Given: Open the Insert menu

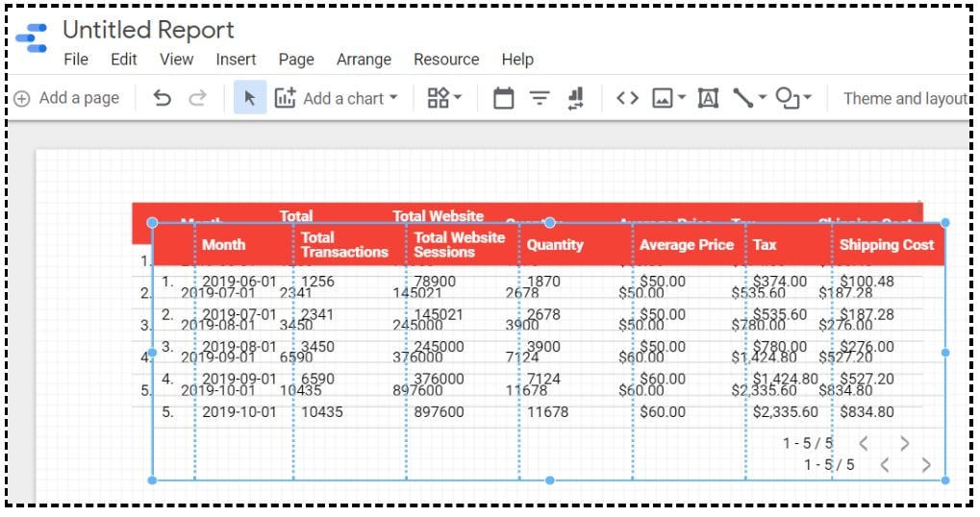Looking at the screenshot, I should point(236,60).
